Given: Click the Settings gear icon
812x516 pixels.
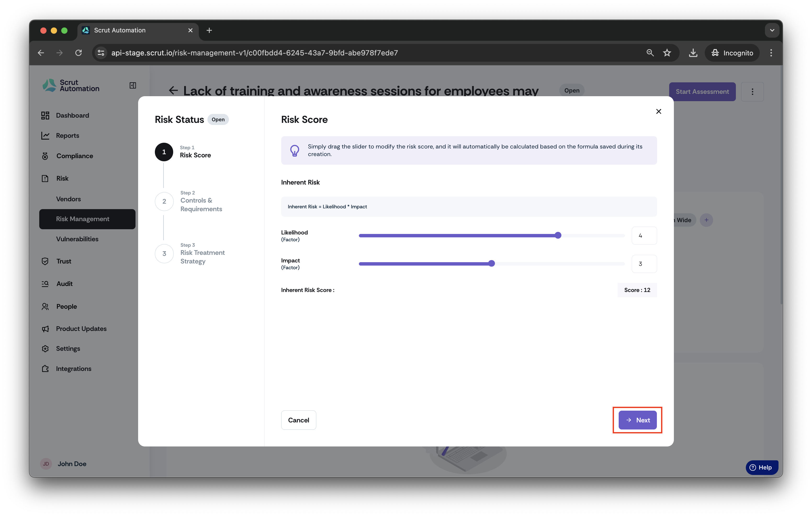Looking at the screenshot, I should click(x=45, y=348).
